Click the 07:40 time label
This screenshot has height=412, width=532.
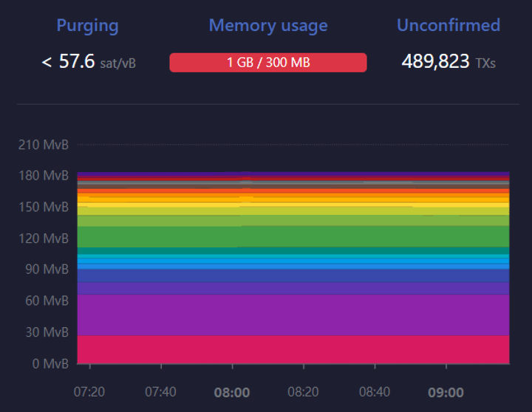(160, 392)
